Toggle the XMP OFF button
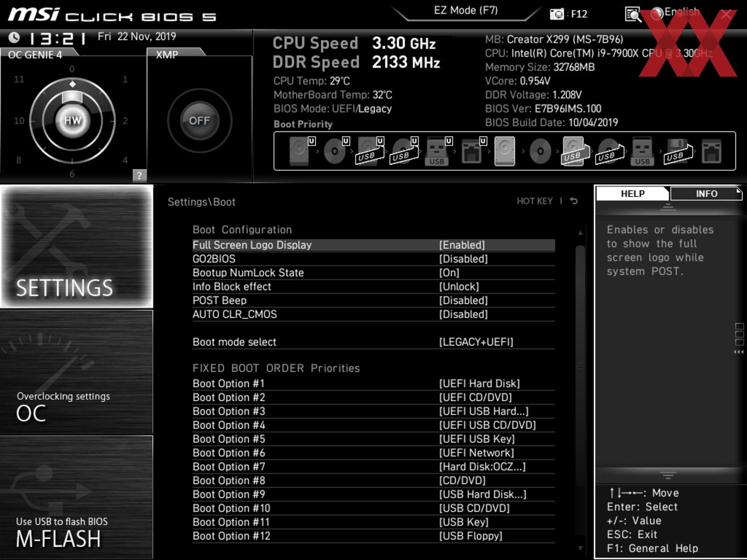The image size is (747, 560). 199,120
